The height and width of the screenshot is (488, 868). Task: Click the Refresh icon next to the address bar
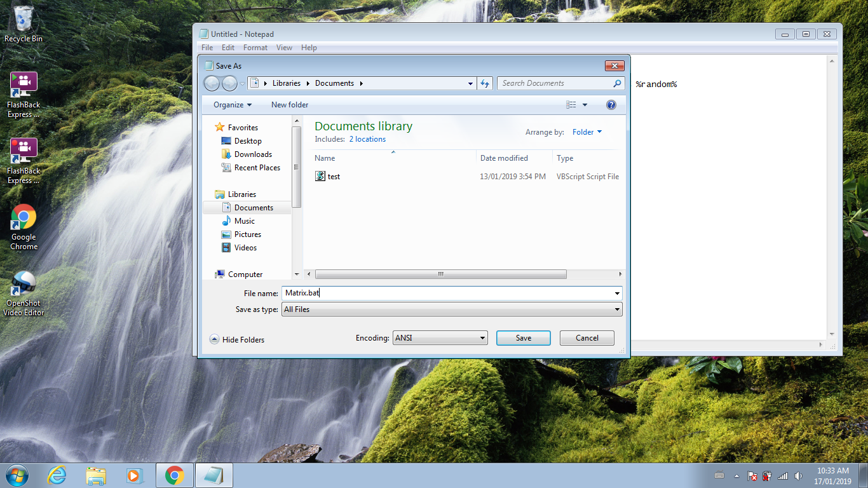485,83
